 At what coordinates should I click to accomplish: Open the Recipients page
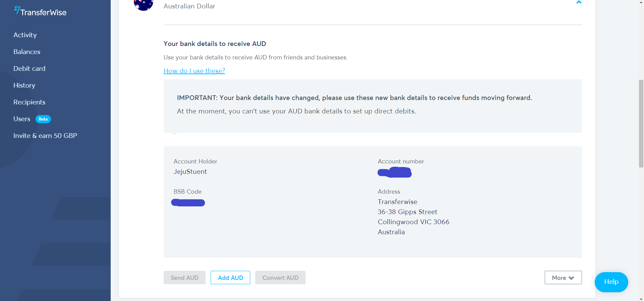29,102
